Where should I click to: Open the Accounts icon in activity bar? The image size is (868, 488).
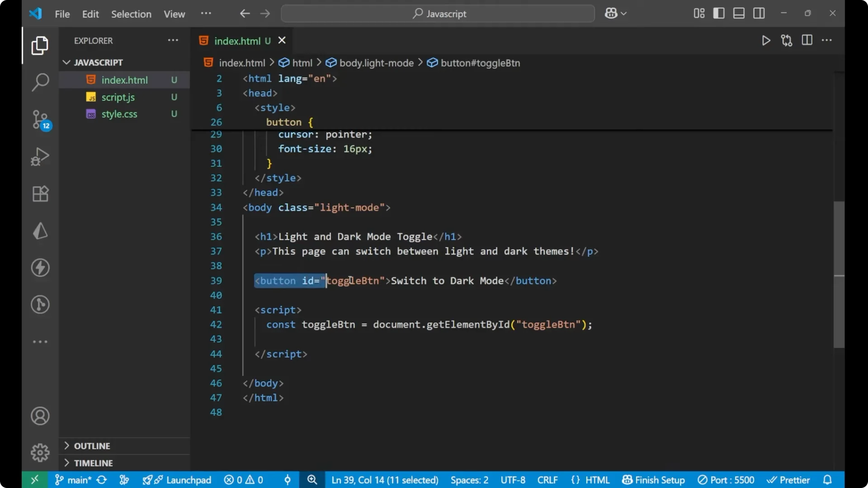click(x=40, y=416)
